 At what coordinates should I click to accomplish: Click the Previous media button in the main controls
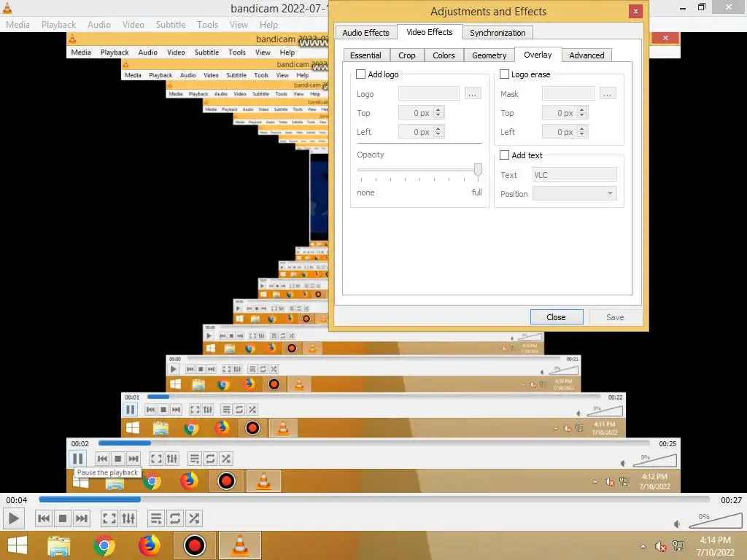(x=43, y=518)
